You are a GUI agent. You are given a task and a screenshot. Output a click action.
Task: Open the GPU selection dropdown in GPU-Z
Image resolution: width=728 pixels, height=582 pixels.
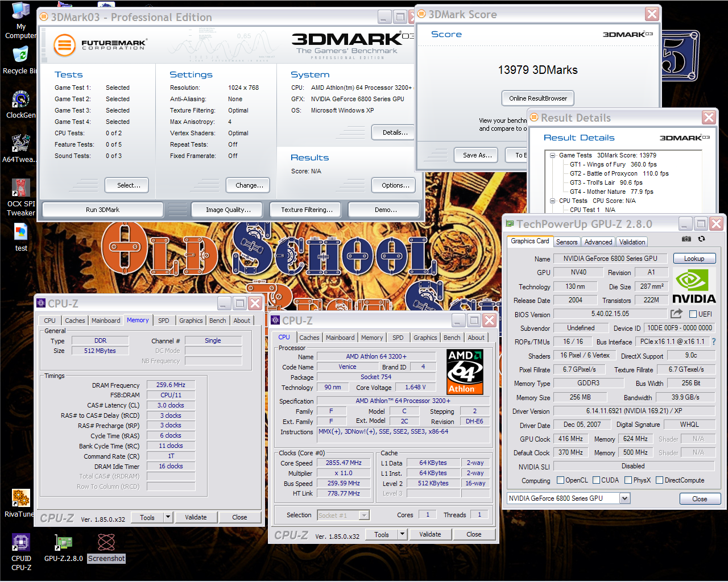625,498
